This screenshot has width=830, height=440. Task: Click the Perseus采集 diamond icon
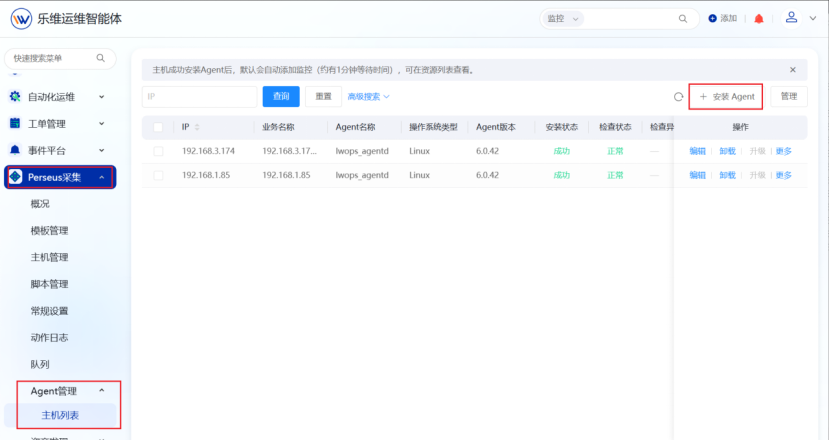[x=15, y=177]
